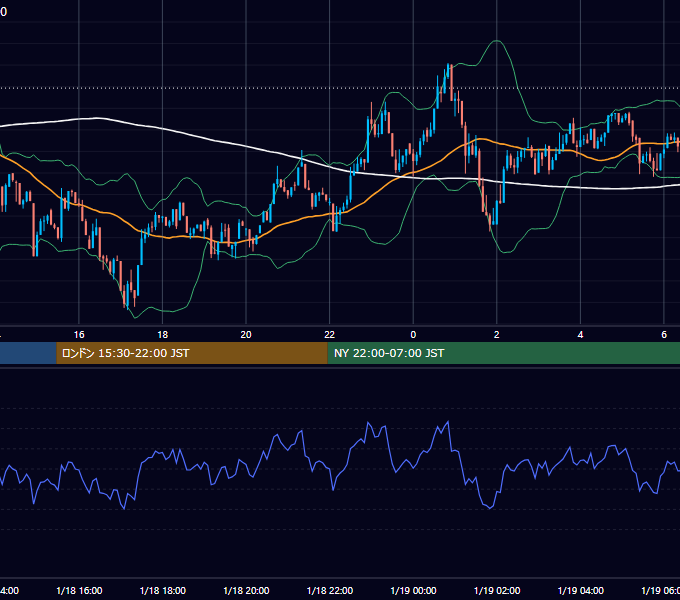
Task: Click the 1/18 16:00 label on oscillator axis
Action: click(x=79, y=590)
